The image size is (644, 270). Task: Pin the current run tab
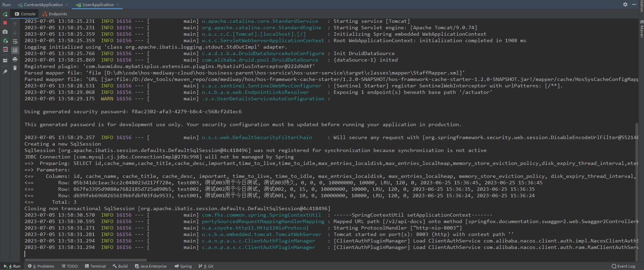coord(5,72)
